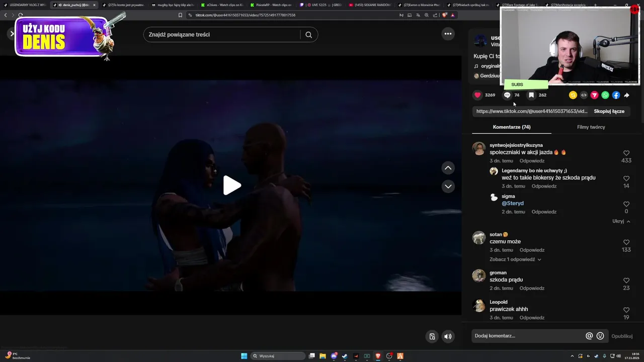Image resolution: width=644 pixels, height=362 pixels.
Task: Select the Komentarze (74) tab
Action: (512, 127)
